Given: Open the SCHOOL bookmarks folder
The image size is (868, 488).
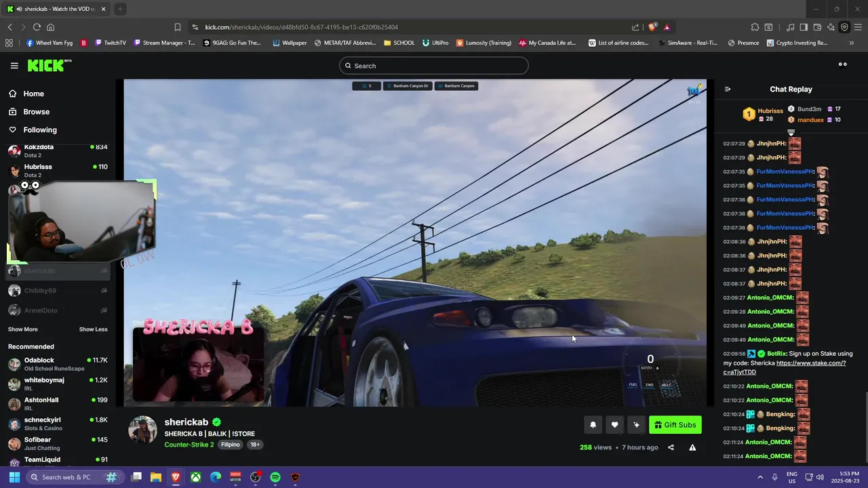Looking at the screenshot, I should tap(399, 43).
